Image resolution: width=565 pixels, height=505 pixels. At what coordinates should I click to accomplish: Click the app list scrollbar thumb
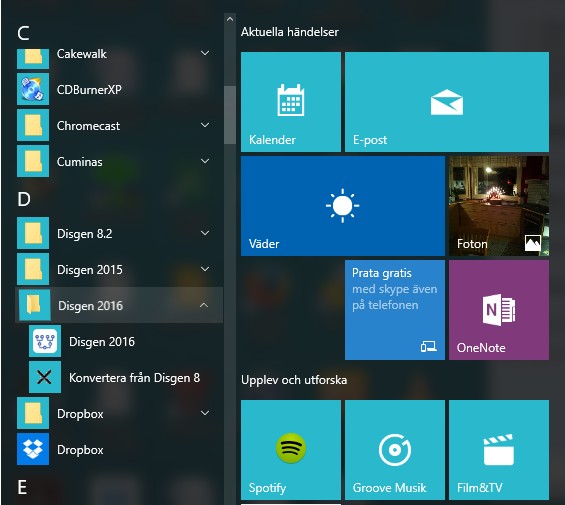(230, 115)
